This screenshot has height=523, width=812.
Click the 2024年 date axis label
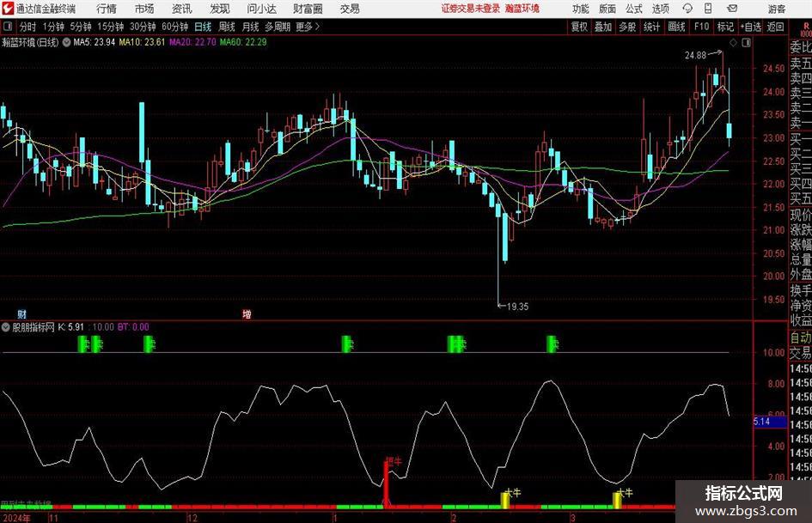pos(16,518)
